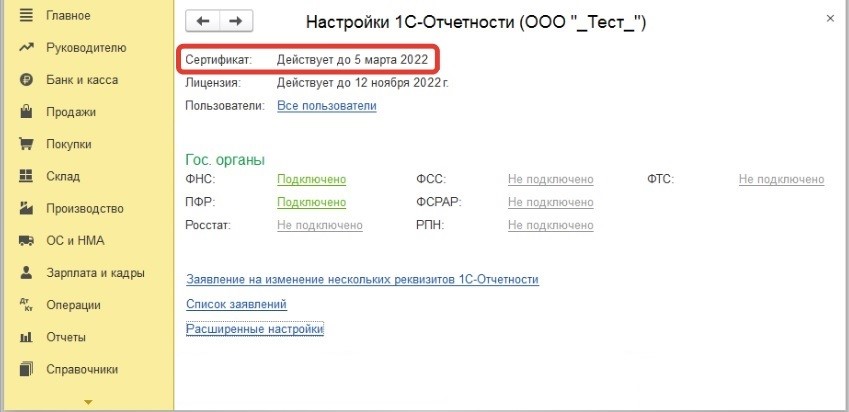The width and height of the screenshot is (849, 412).
Task: Open the Все пользователи link
Action: coord(326,106)
